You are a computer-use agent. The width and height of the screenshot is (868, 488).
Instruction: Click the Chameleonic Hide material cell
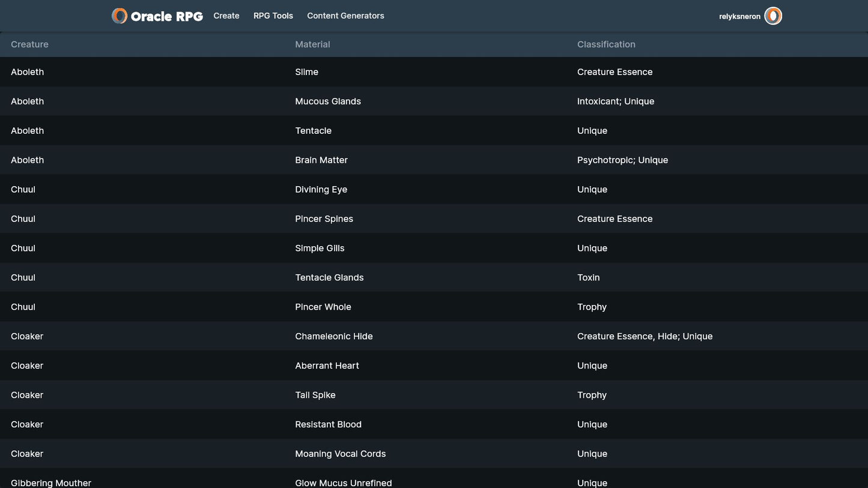334,337
